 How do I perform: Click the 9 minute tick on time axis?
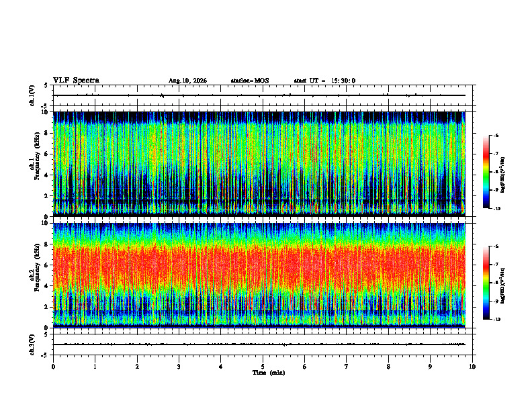click(430, 367)
